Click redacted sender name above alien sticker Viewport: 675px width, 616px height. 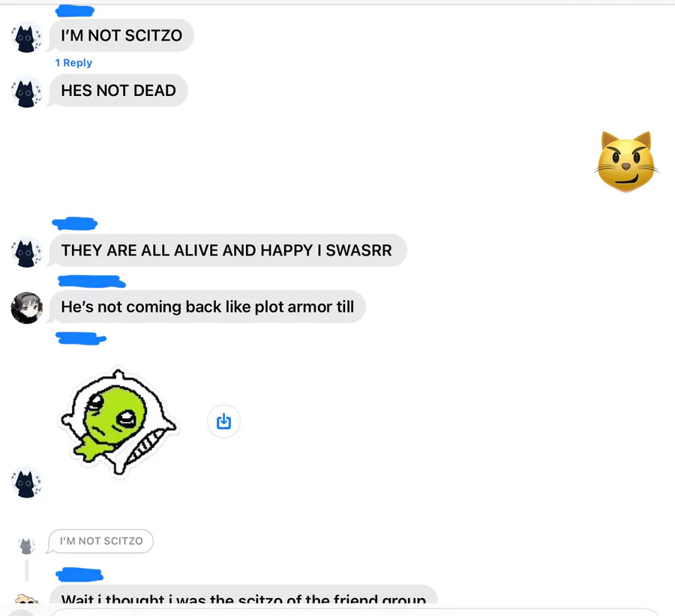(80, 339)
